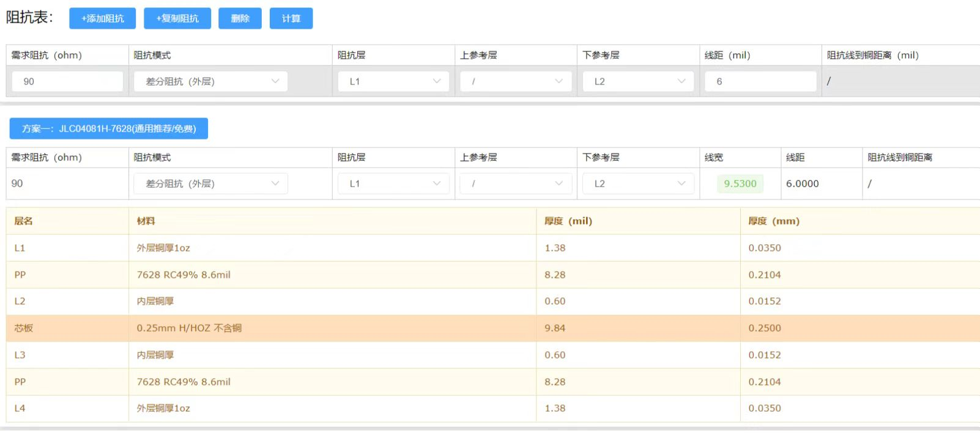
Task: Select the 方案一 JLC04081H-7628 scheme tab
Action: [109, 128]
